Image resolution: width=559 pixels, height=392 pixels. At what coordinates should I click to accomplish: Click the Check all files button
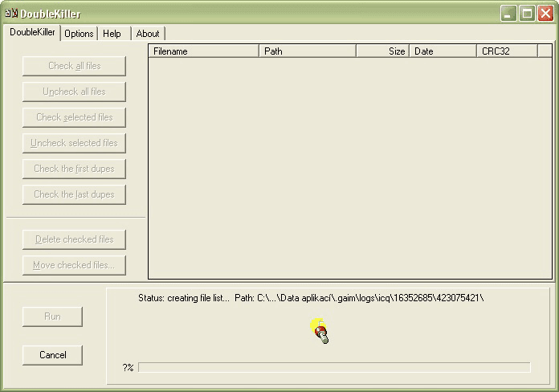coord(74,66)
